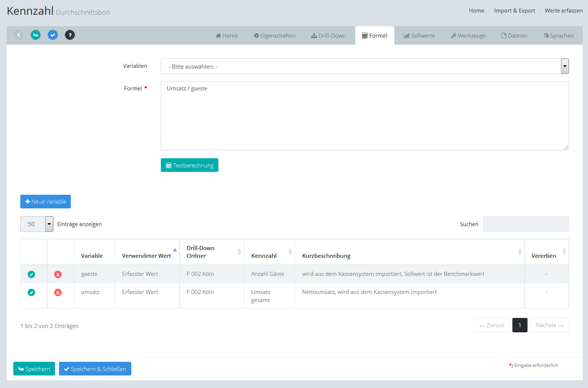Open help with the question mark icon
Image resolution: width=588 pixels, height=388 pixels.
click(70, 35)
